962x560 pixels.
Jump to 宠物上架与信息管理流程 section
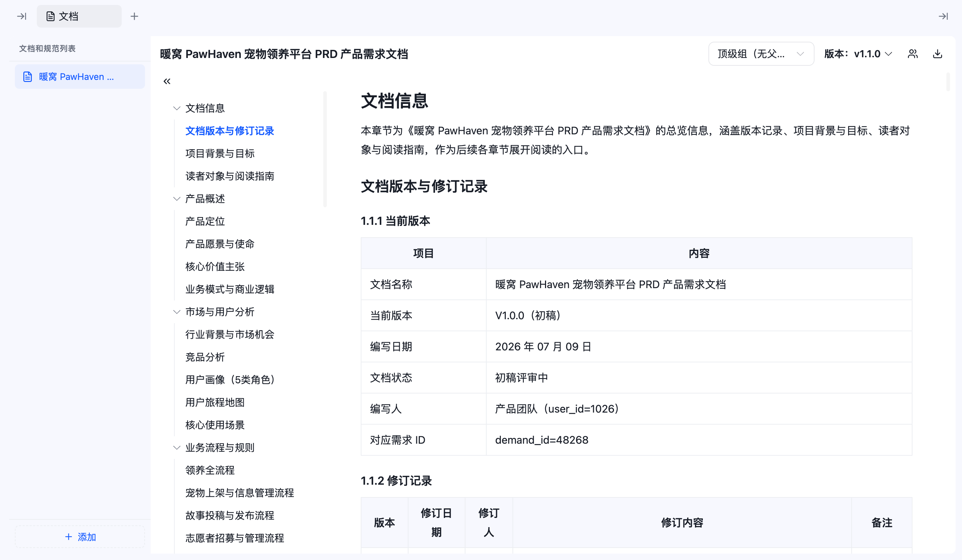click(x=240, y=493)
